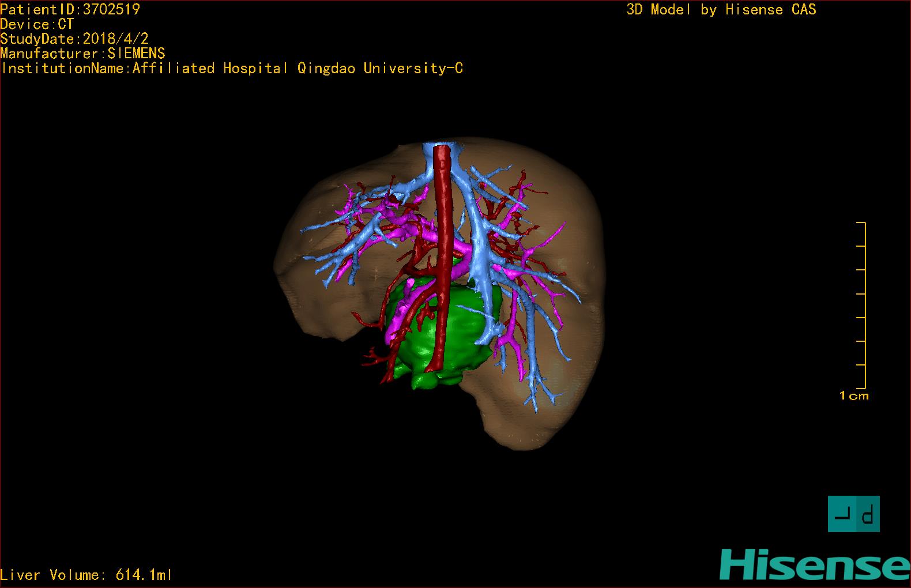
Task: Click the Device:CT info line
Action: [x=37, y=24]
